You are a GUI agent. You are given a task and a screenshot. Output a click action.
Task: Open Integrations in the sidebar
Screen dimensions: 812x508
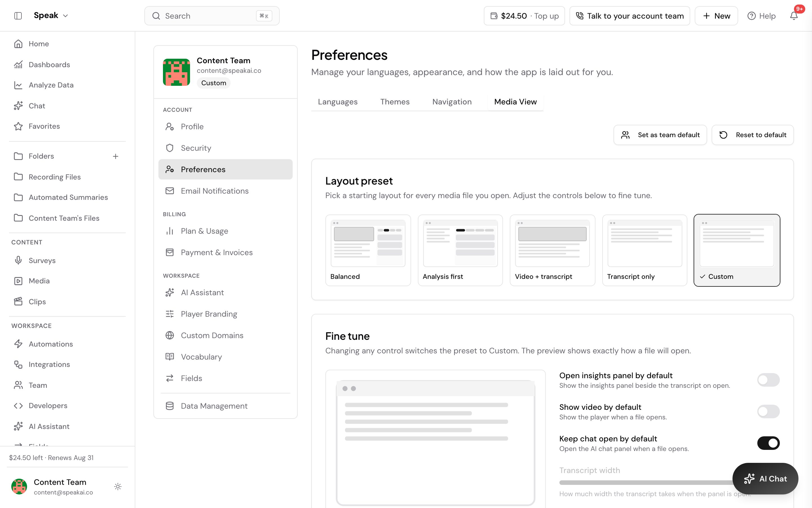[x=67, y=365]
